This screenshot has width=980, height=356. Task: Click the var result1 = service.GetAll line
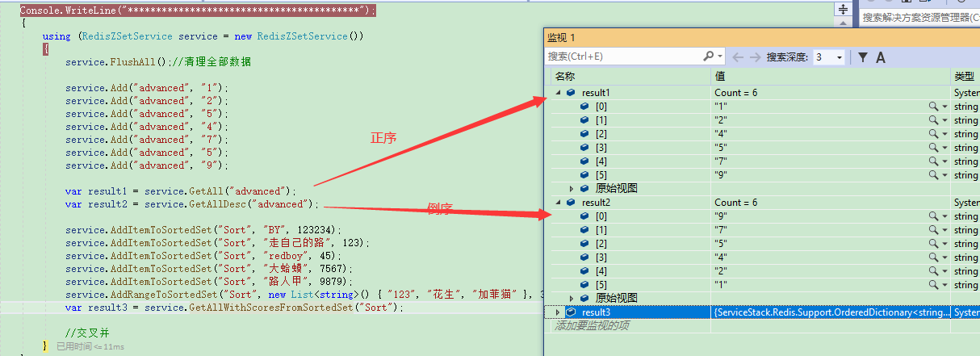[x=182, y=191]
